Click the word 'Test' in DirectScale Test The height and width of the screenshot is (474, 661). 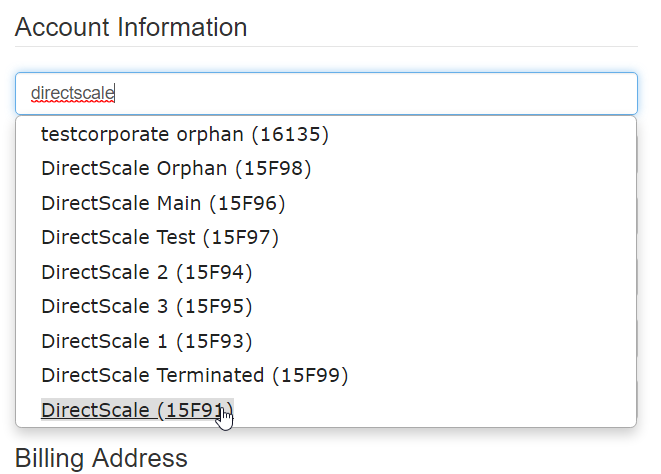pos(177,238)
